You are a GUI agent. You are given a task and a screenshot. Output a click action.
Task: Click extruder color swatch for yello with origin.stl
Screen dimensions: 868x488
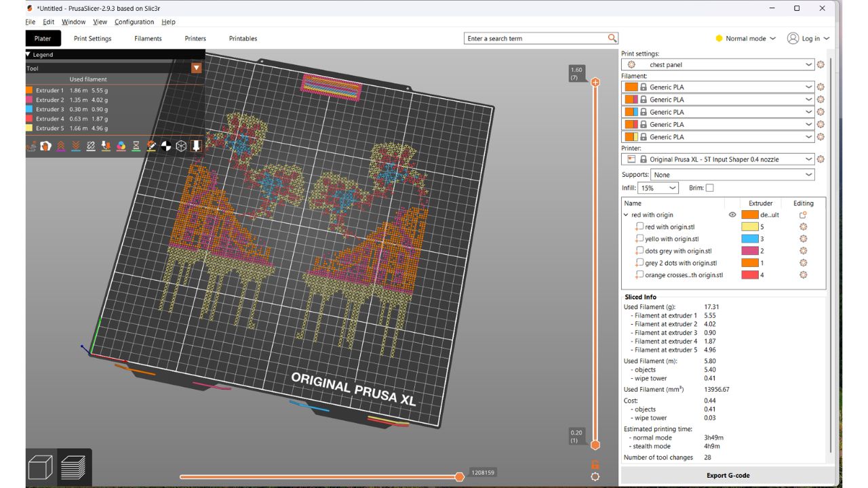[x=749, y=239]
